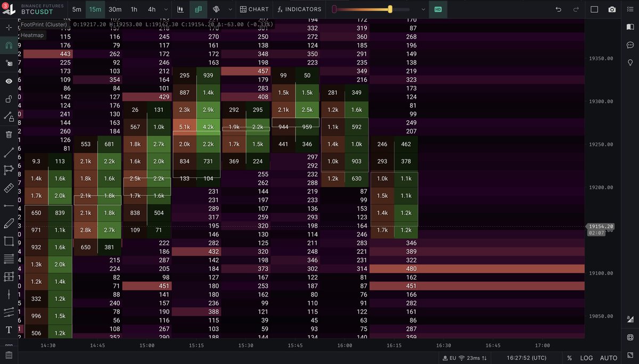Viewport: 639px width, 364px height.
Task: Select the Magnet tool in the left toolbar
Action: coord(9,45)
